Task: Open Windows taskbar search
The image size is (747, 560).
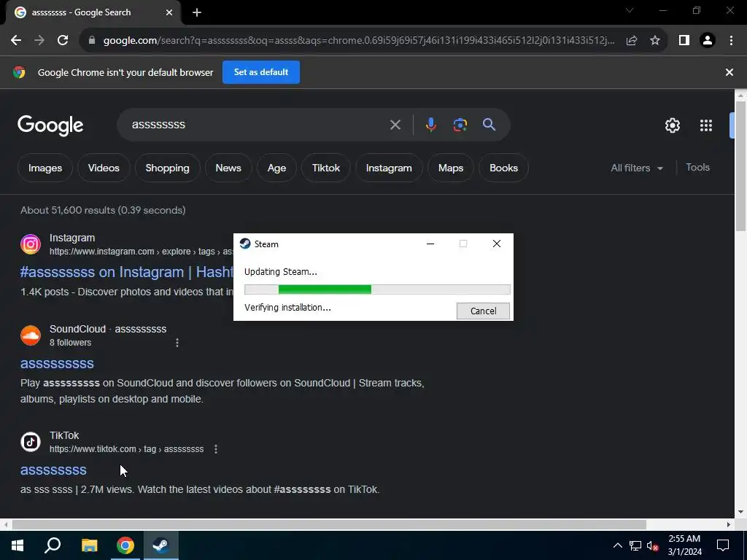Action: [53, 545]
